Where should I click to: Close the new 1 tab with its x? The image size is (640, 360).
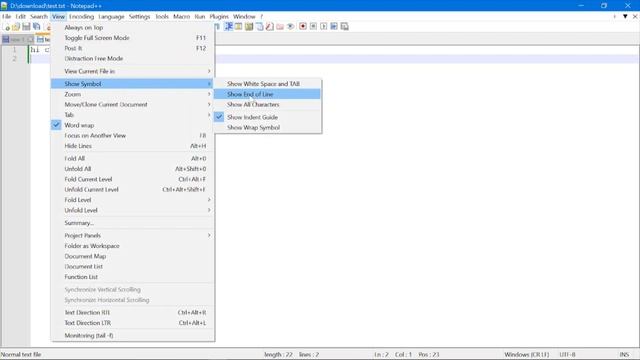[x=31, y=40]
